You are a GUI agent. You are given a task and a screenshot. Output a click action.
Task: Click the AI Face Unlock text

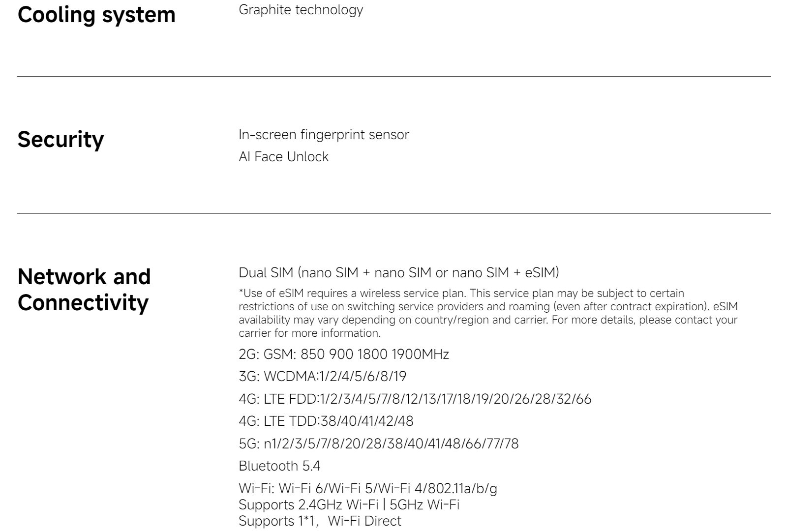point(283,156)
